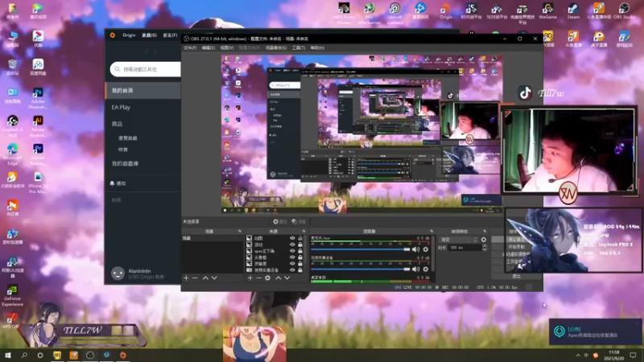Screen dimensions: 644x362
Task: Open second mixer channel settings gear
Action: [426, 269]
